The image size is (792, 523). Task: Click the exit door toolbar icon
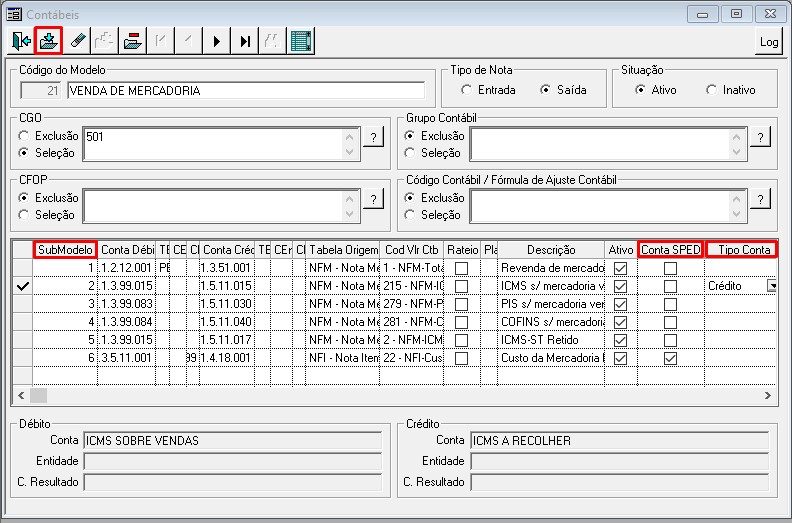(21, 41)
